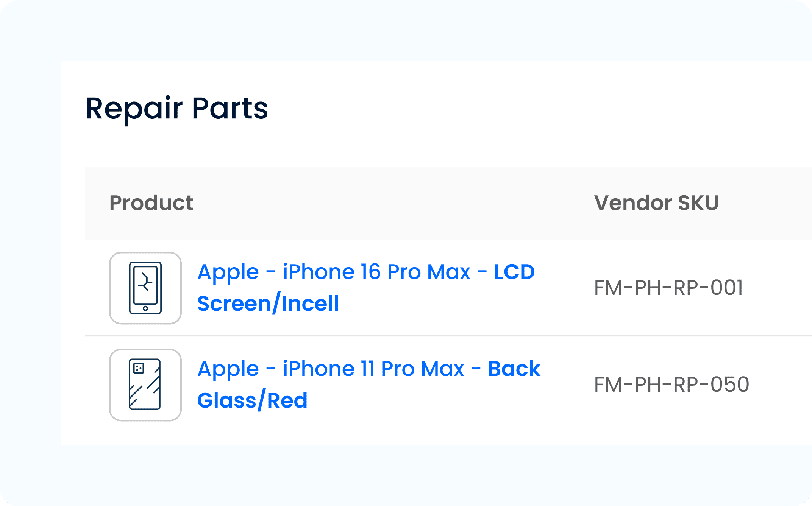
Task: Click the phone back glass icon
Action: [x=145, y=385]
